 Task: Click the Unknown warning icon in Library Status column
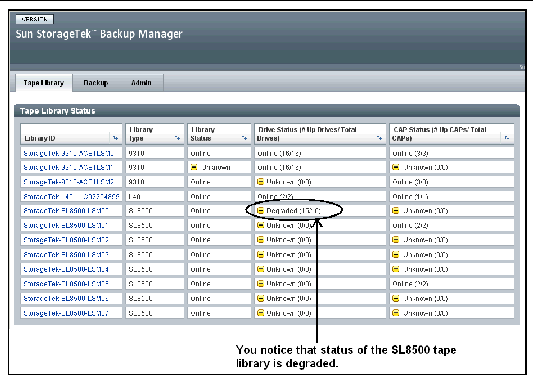[x=194, y=167]
